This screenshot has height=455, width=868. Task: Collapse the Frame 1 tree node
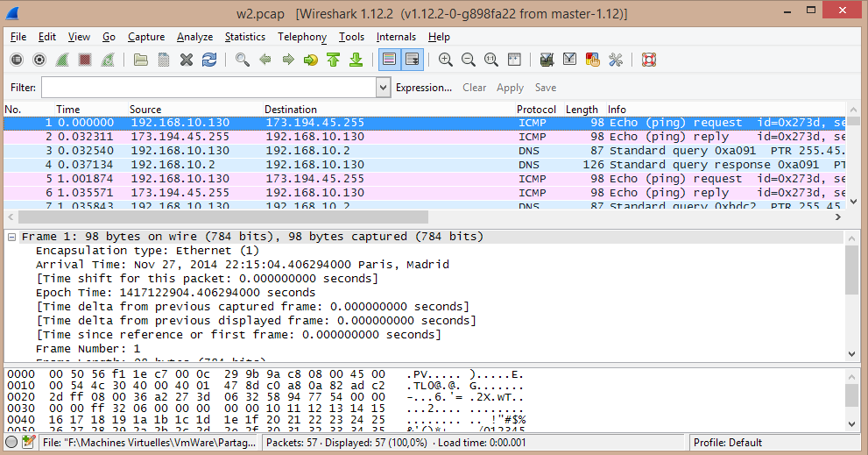11,237
